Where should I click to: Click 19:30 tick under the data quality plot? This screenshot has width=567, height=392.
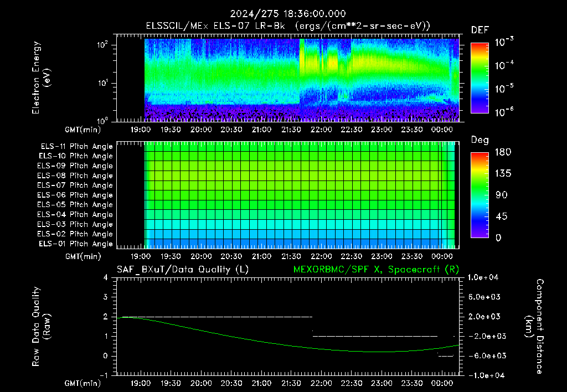[171, 383]
